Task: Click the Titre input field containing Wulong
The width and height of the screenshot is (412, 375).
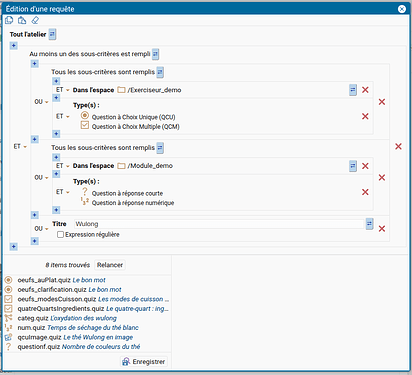Action: coord(219,224)
